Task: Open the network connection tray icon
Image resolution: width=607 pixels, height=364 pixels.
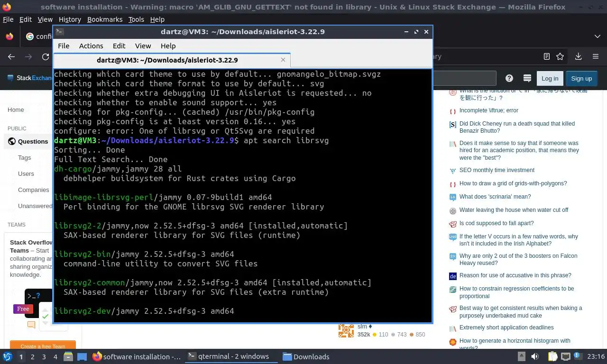Action: [x=566, y=357]
